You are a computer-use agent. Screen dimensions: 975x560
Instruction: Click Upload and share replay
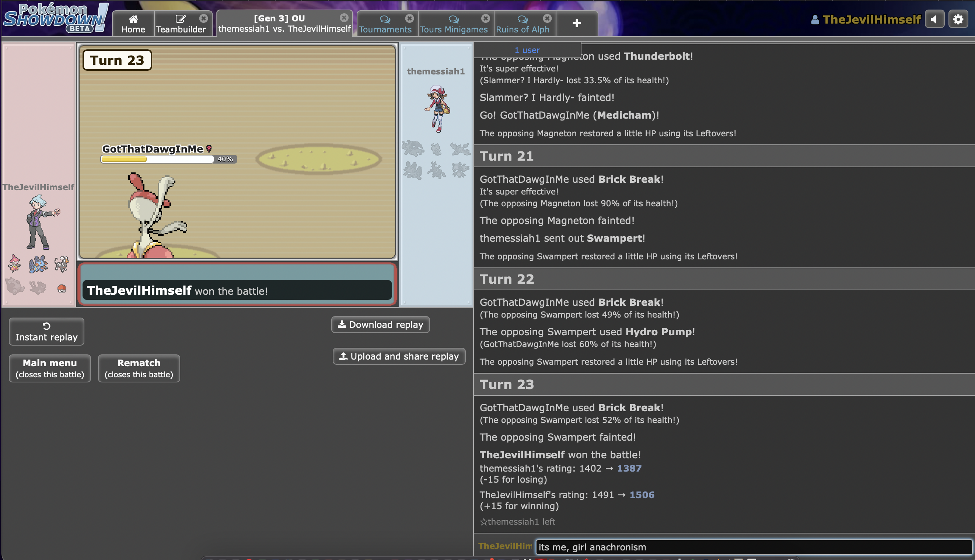tap(399, 356)
